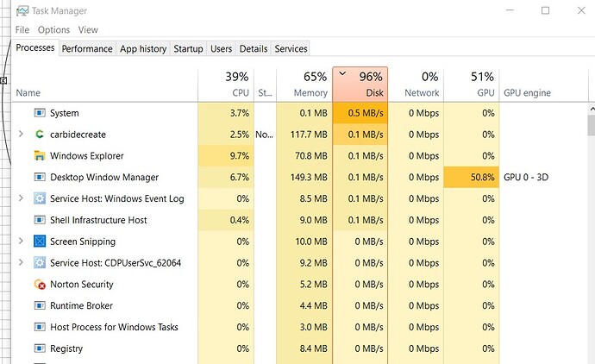Click the Host Process for Windows Tasks icon
The height and width of the screenshot is (364, 595).
click(40, 327)
